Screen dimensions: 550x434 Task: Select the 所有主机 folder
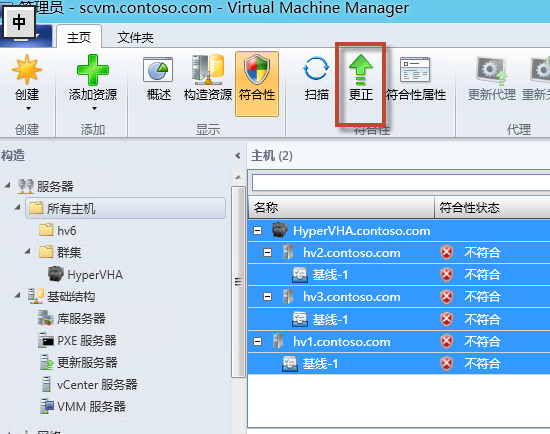(125, 208)
